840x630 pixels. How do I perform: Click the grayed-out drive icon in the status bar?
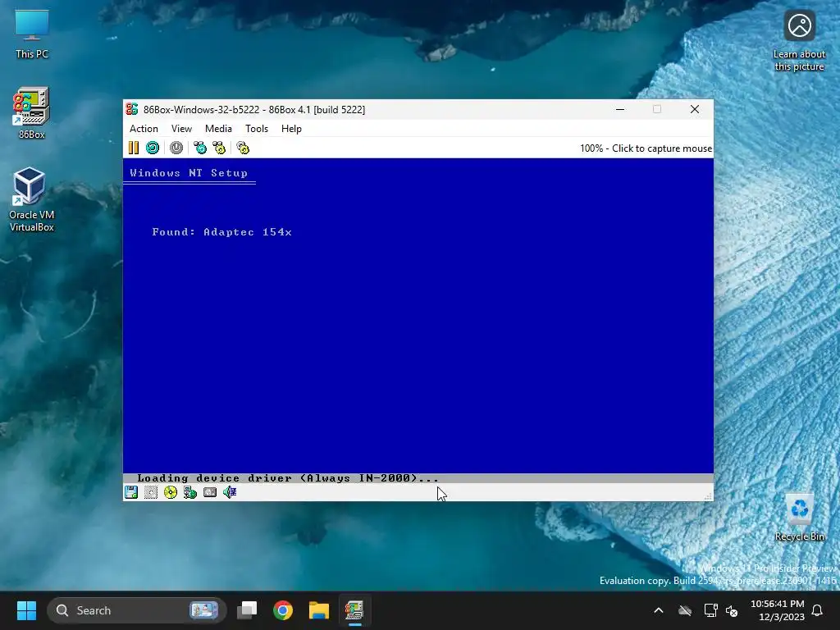tap(151, 492)
